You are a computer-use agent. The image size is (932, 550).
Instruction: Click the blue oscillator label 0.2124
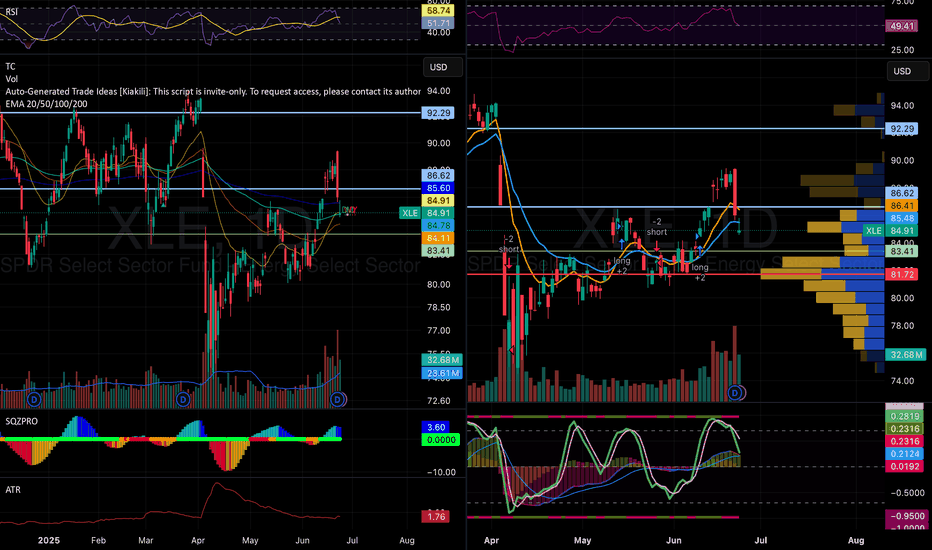tap(905, 454)
